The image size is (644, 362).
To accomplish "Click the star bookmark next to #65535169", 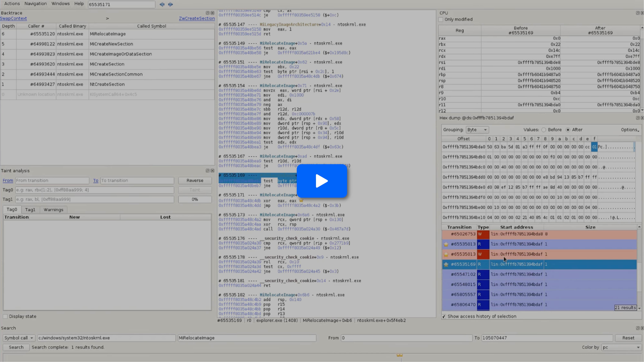I will pos(446,264).
